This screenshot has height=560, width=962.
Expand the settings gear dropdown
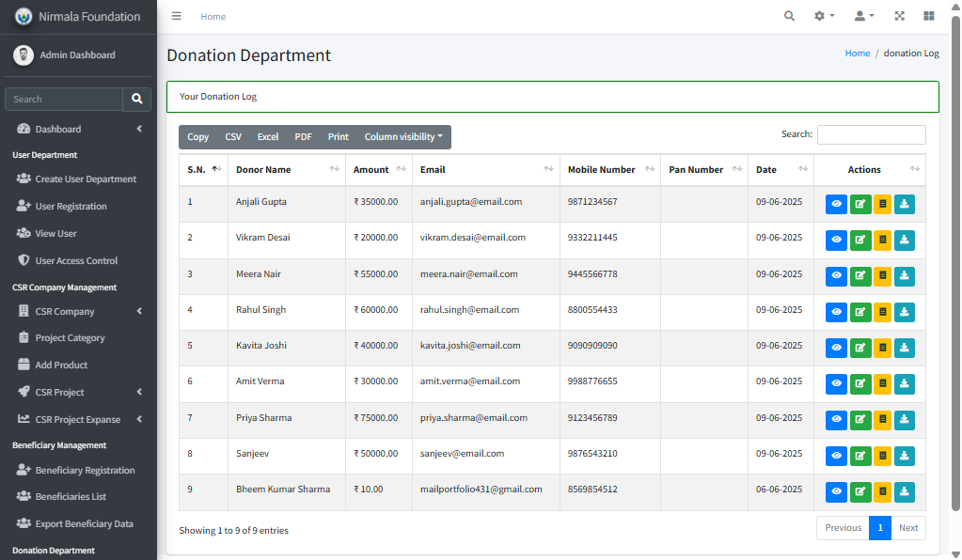pos(824,16)
